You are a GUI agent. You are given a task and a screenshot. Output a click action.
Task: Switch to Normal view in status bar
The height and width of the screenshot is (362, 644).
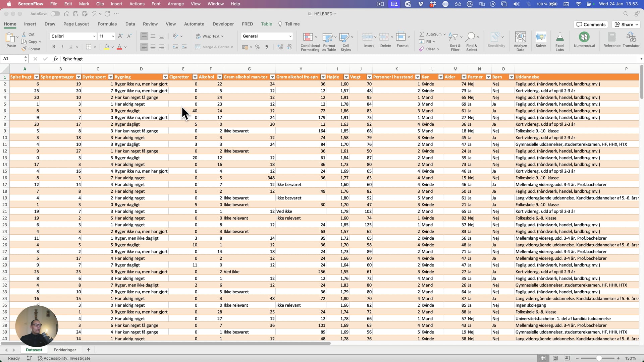click(543, 358)
